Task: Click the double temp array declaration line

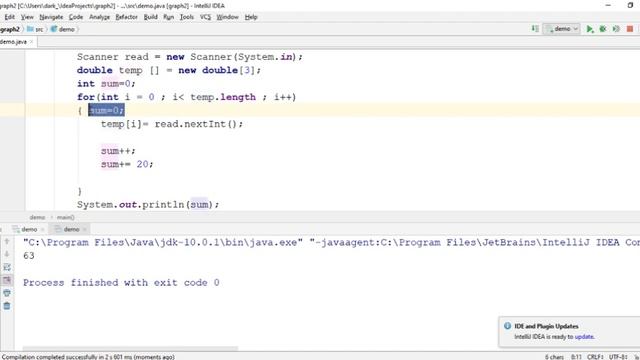Action: (x=169, y=70)
